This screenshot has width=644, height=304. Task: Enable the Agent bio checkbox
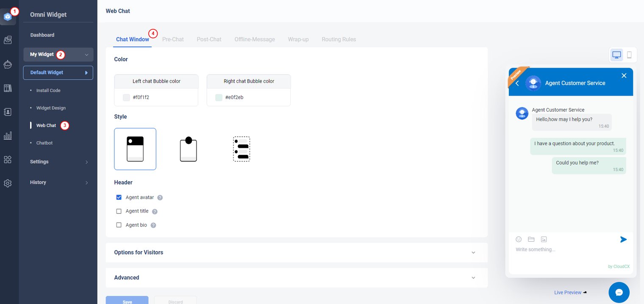(119, 225)
